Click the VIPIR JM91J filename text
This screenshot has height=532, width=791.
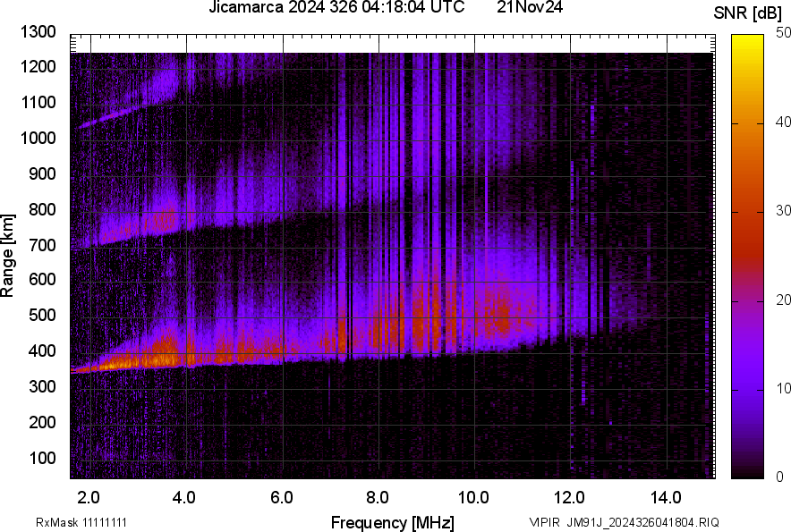click(x=624, y=522)
